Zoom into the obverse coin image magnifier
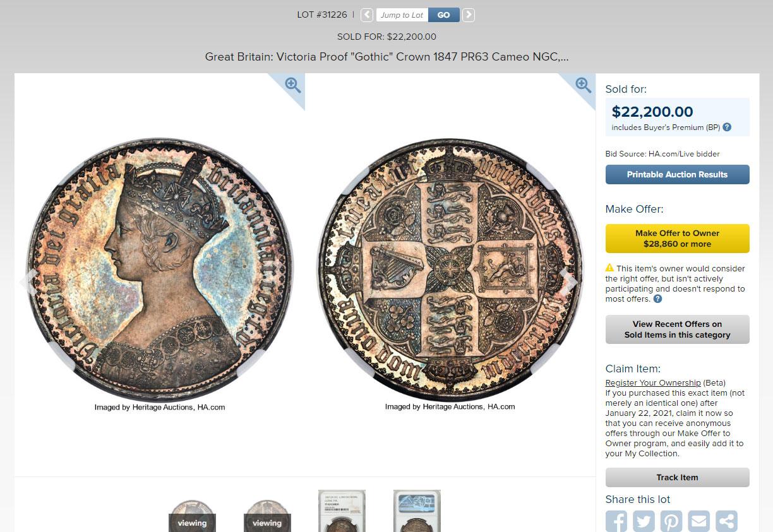This screenshot has height=532, width=773. point(292,85)
